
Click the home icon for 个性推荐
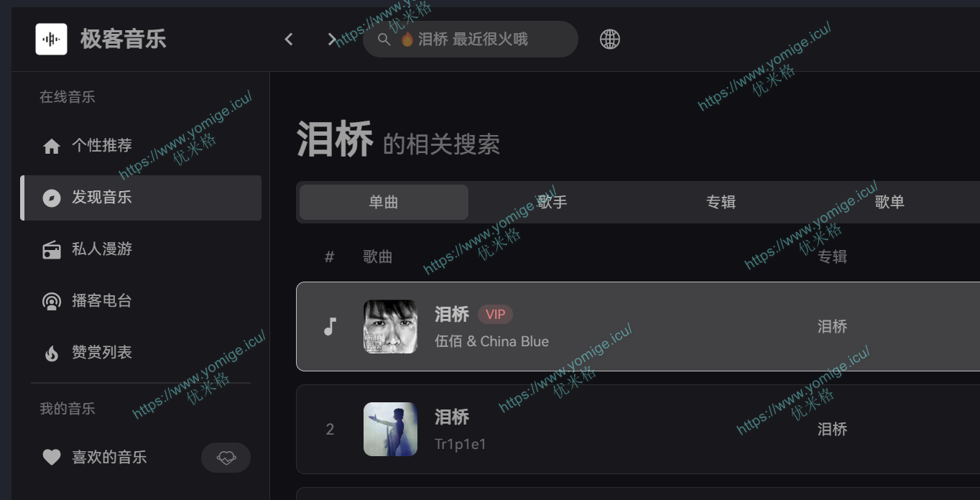coord(52,146)
